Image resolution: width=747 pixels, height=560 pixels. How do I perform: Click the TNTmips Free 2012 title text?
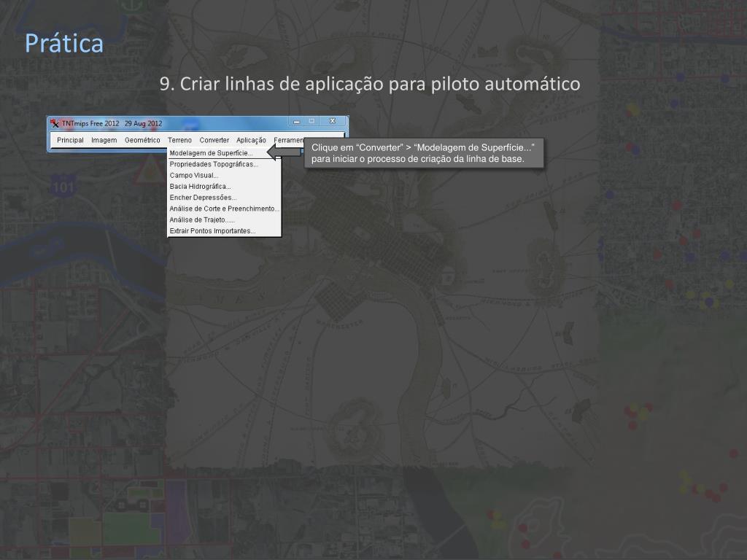click(112, 123)
